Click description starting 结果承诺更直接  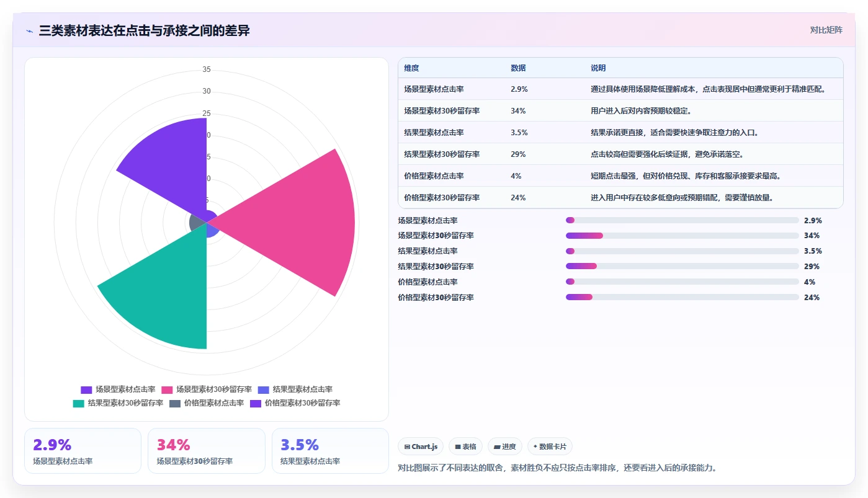click(674, 133)
